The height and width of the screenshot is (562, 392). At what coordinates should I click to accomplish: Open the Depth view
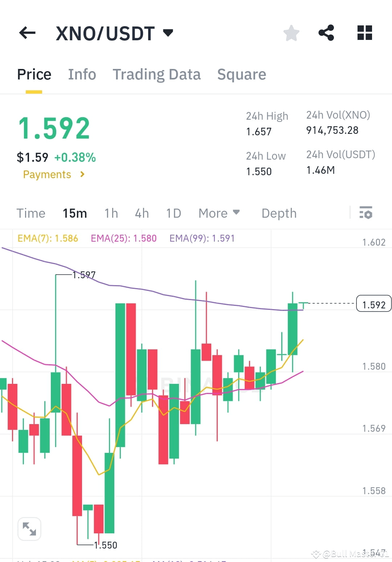279,213
